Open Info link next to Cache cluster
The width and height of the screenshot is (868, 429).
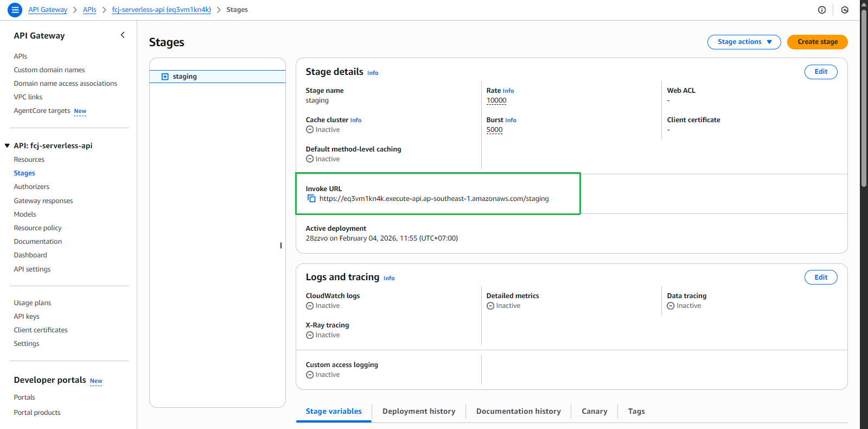(x=356, y=120)
